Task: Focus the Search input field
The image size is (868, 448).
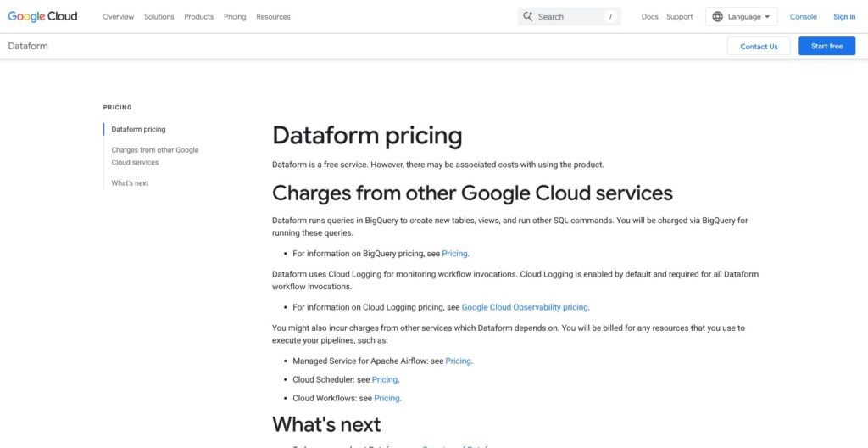Action: 569,17
